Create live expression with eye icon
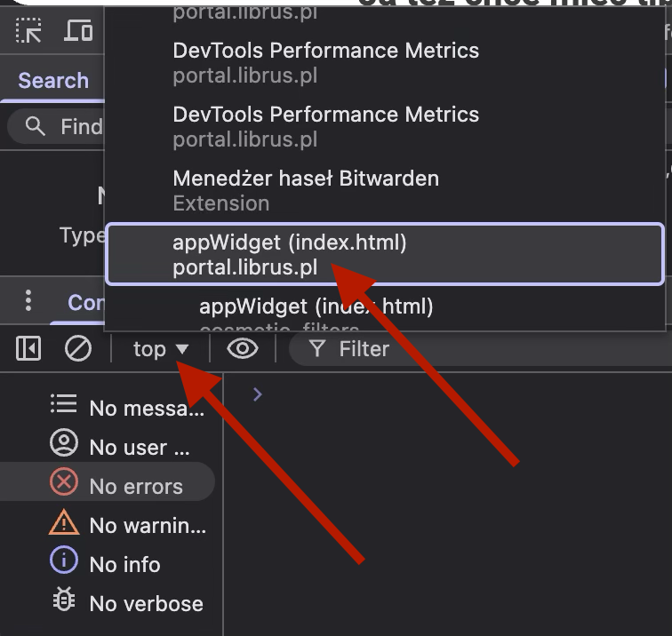 [242, 349]
